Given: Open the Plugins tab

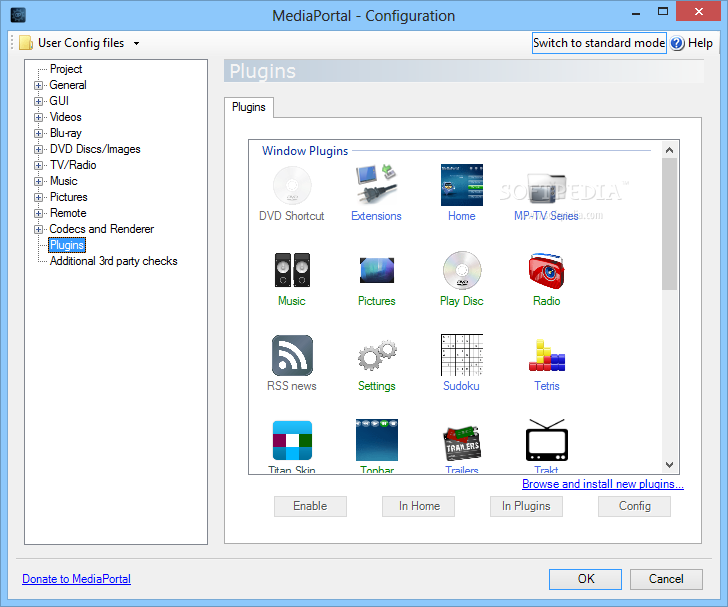Looking at the screenshot, I should coord(249,107).
